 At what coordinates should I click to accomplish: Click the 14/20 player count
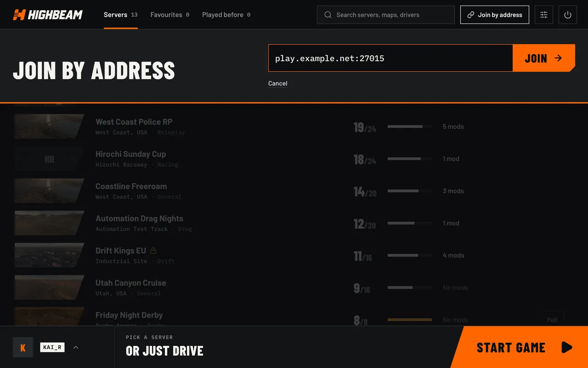point(365,192)
